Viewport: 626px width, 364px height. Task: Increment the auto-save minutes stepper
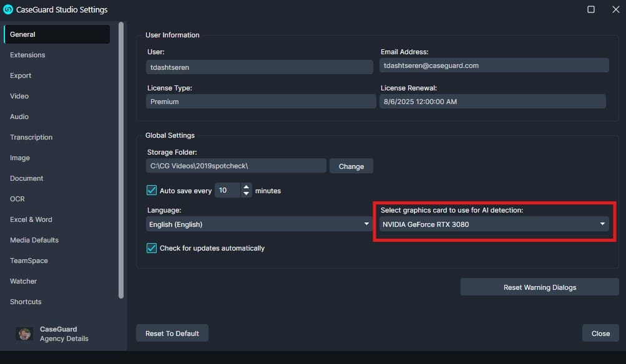pos(247,186)
